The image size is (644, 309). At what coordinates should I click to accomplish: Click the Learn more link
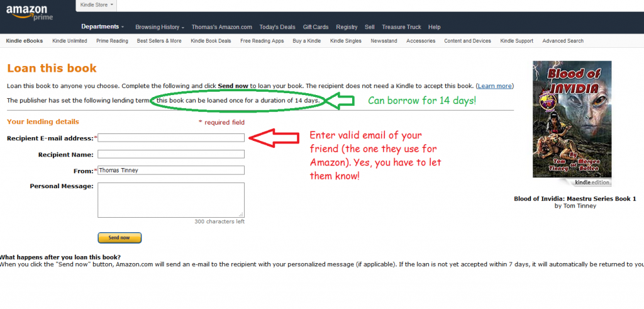point(494,86)
